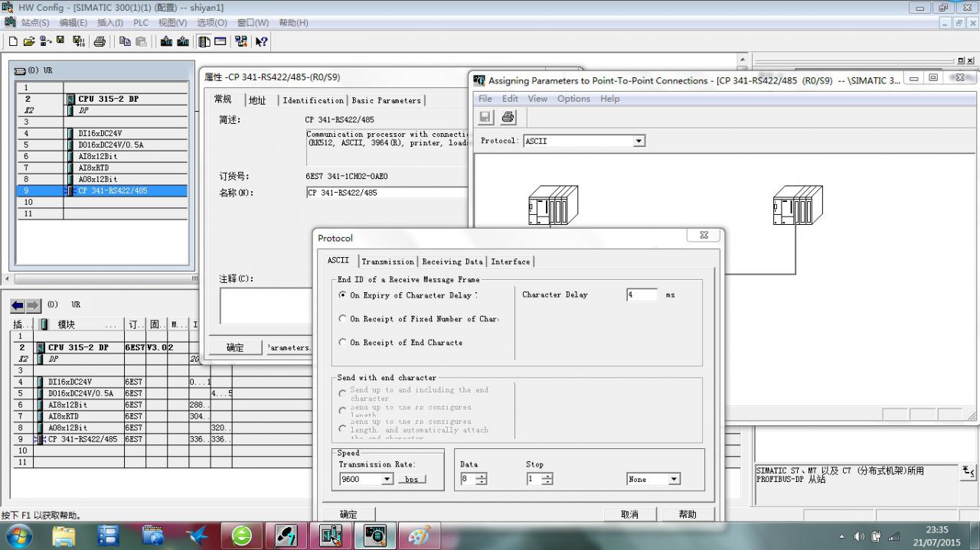The height and width of the screenshot is (550, 980).
Task: Click the Character Delay input field
Action: click(642, 295)
